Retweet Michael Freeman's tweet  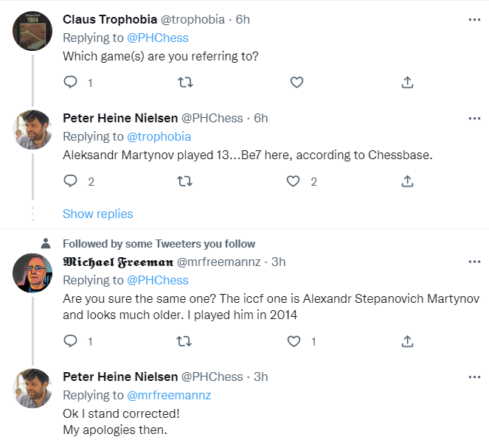click(186, 341)
